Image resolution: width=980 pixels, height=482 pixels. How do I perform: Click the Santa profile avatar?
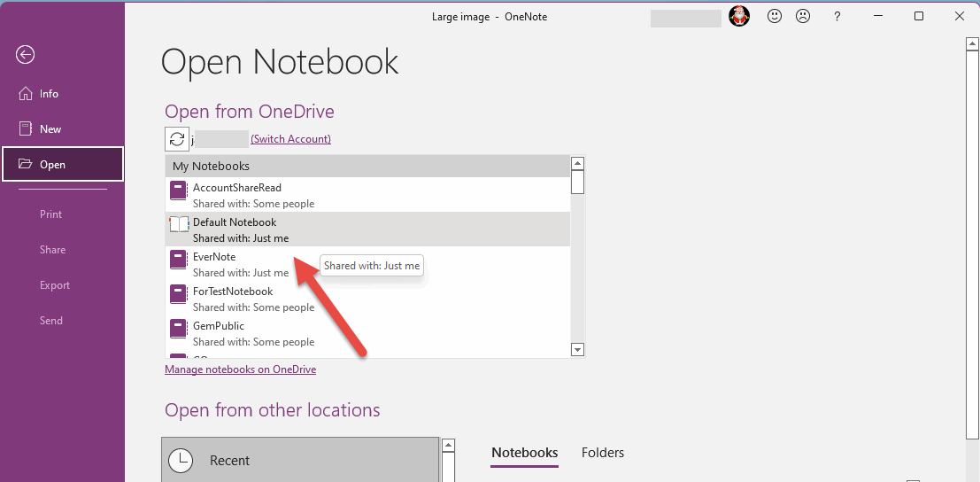click(x=739, y=16)
